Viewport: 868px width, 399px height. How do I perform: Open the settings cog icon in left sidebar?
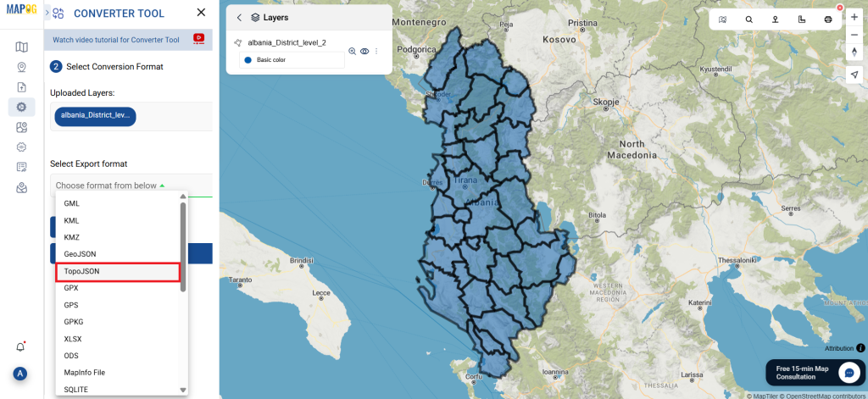coord(21,147)
